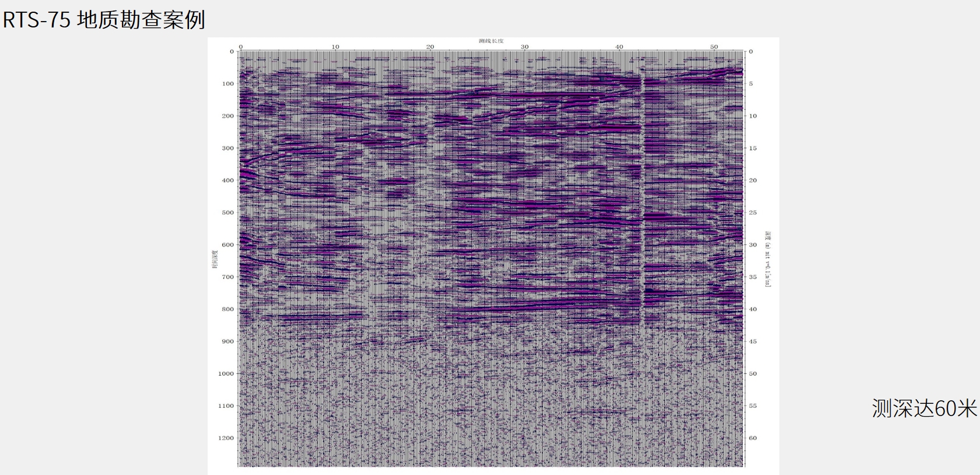
Task: Click the 100 label on left axis
Action: [228, 84]
